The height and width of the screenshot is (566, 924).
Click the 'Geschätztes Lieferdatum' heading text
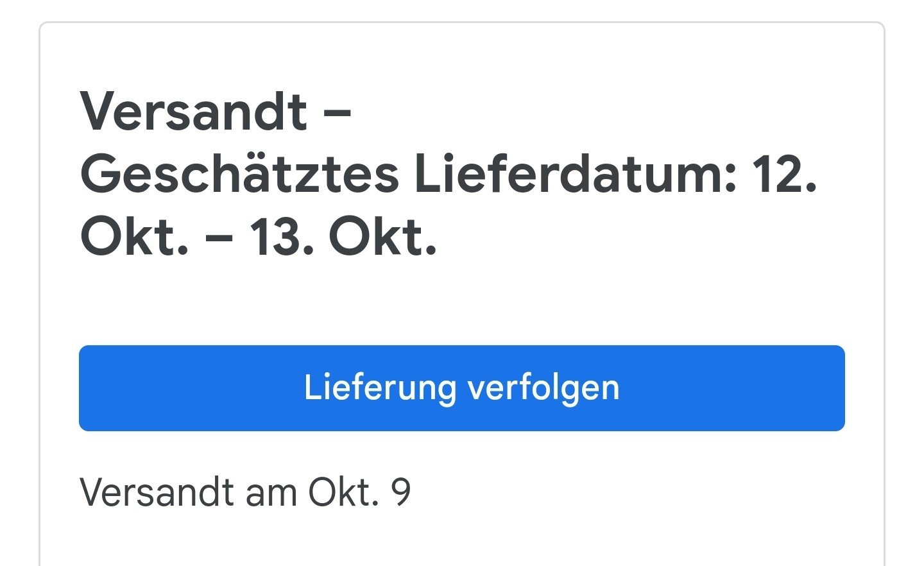pyautogui.click(x=408, y=174)
